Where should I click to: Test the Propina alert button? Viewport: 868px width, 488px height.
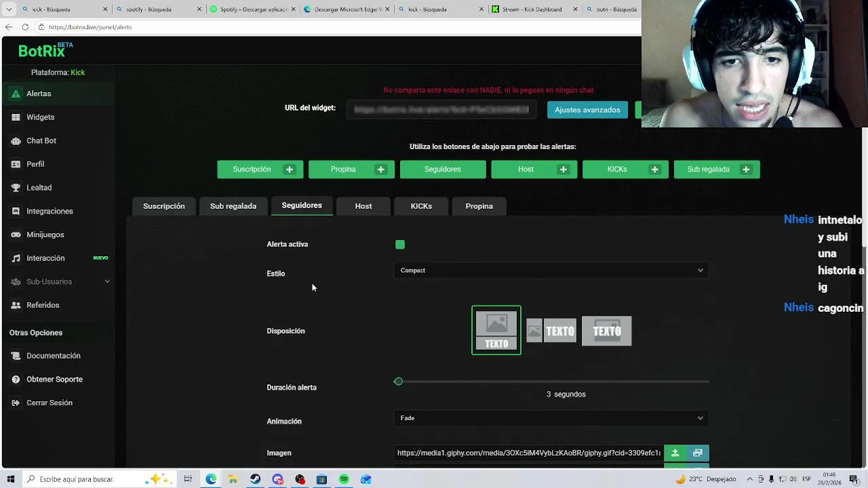coord(343,169)
